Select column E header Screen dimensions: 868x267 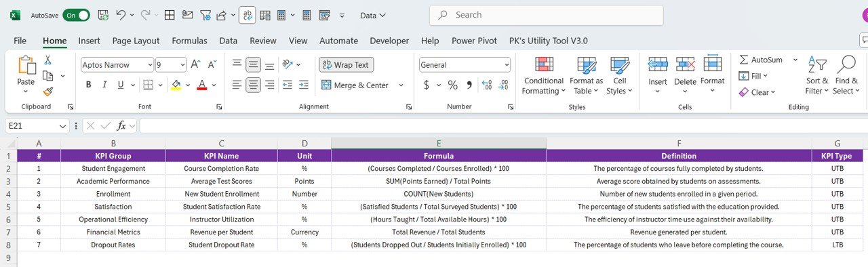pos(439,143)
